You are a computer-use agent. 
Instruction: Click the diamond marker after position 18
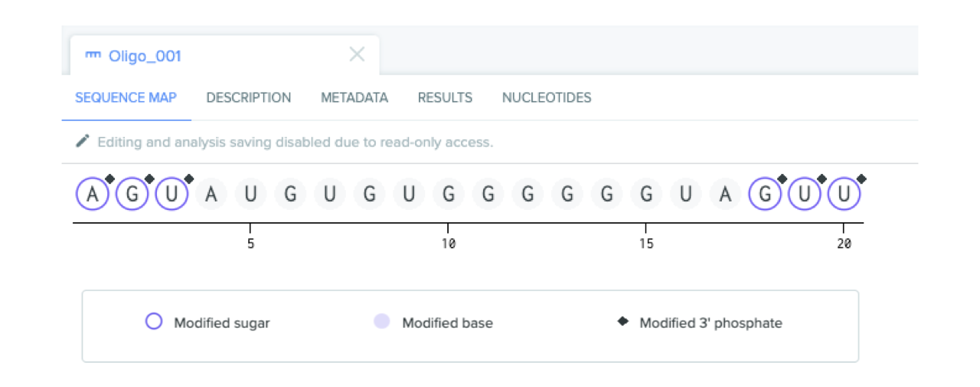782,179
